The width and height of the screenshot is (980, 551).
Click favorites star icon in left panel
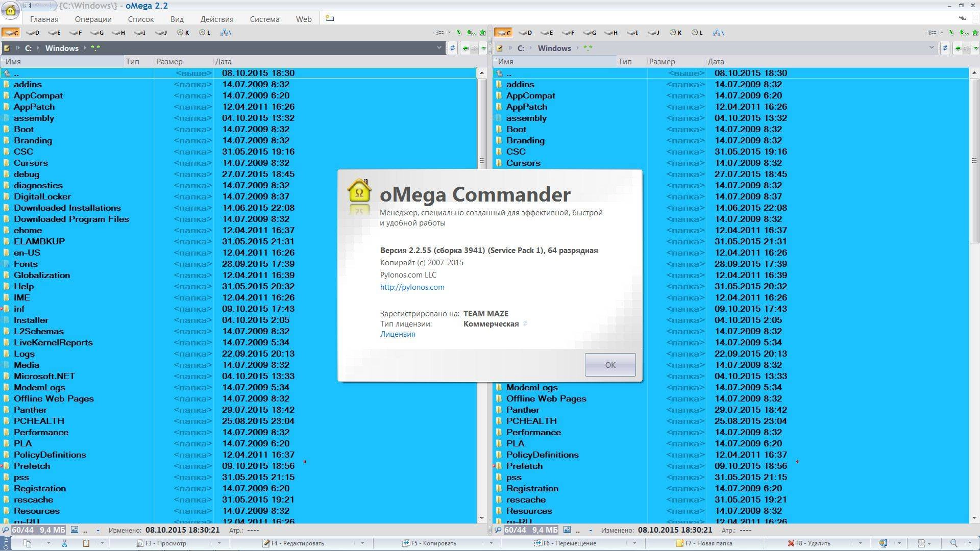[x=482, y=33]
